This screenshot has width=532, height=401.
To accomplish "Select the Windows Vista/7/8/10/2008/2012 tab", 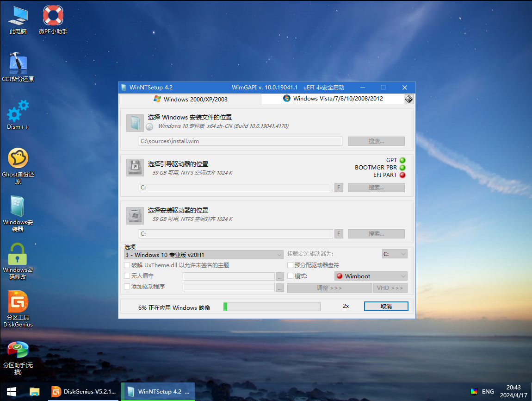I will (333, 99).
